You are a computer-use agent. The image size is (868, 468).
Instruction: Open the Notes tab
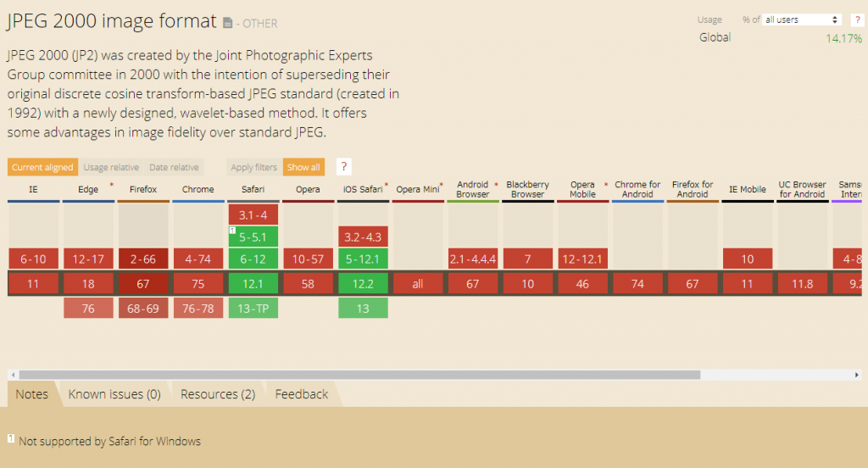[32, 393]
